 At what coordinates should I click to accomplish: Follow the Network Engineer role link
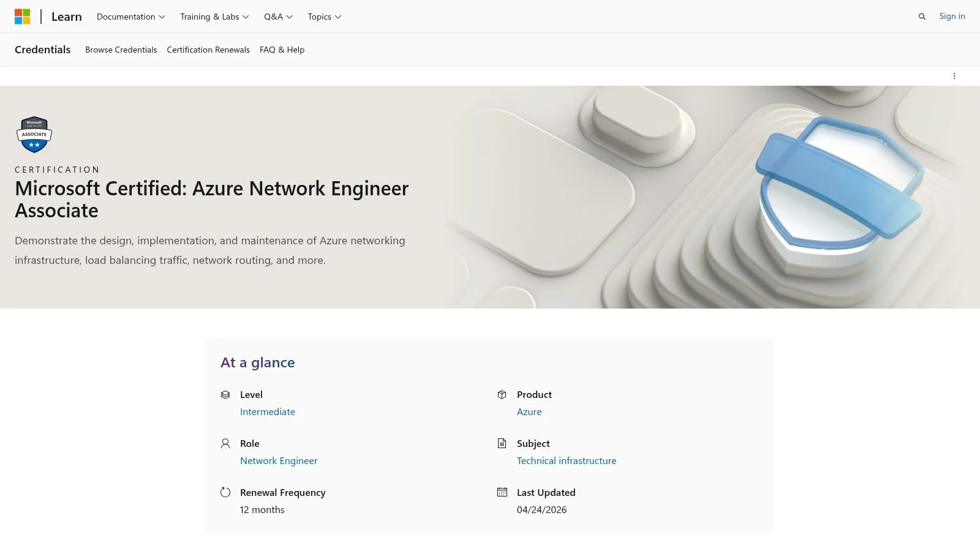(x=279, y=461)
